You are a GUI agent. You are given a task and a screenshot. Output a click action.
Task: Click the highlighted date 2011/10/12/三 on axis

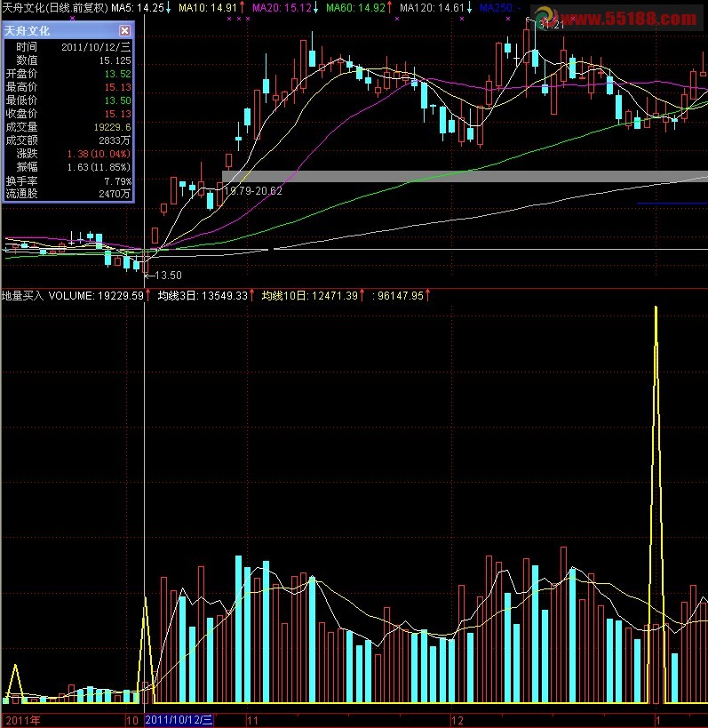click(179, 720)
